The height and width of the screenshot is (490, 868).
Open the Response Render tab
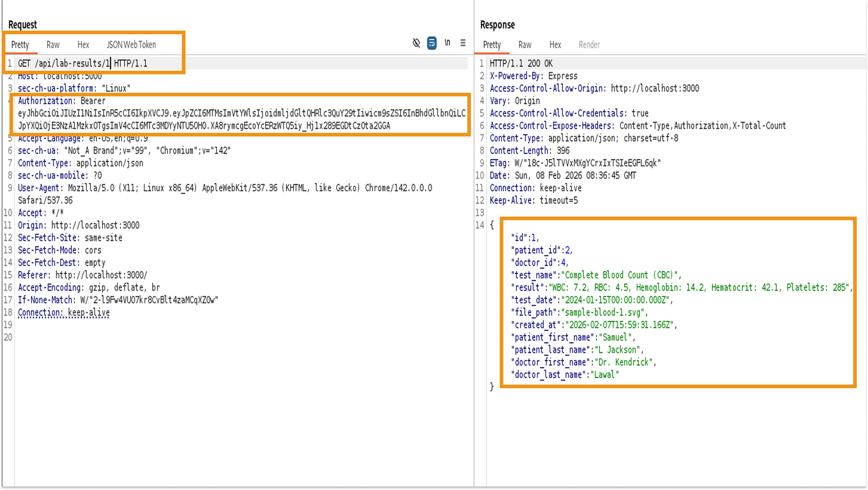pyautogui.click(x=589, y=45)
